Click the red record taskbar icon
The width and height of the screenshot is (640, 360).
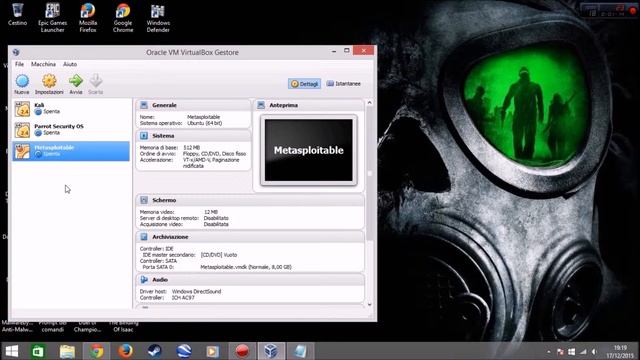[x=242, y=351]
